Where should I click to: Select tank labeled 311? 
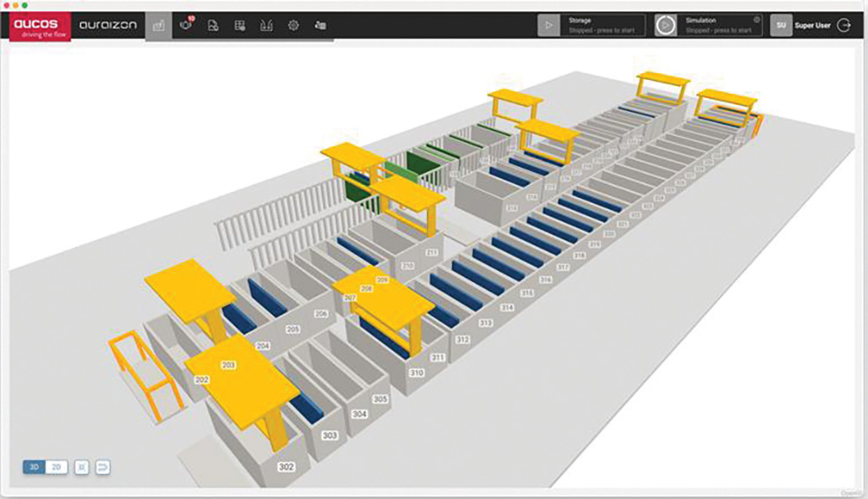click(437, 358)
